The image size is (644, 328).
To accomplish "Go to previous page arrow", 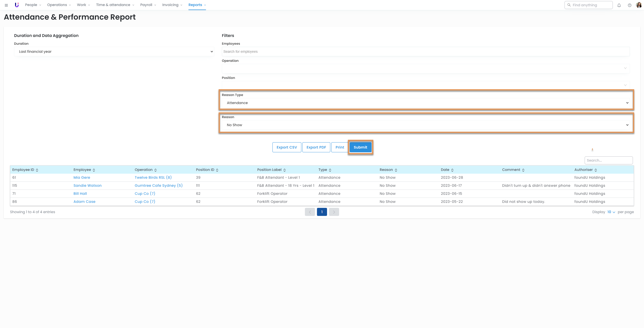I will pyautogui.click(x=310, y=212).
